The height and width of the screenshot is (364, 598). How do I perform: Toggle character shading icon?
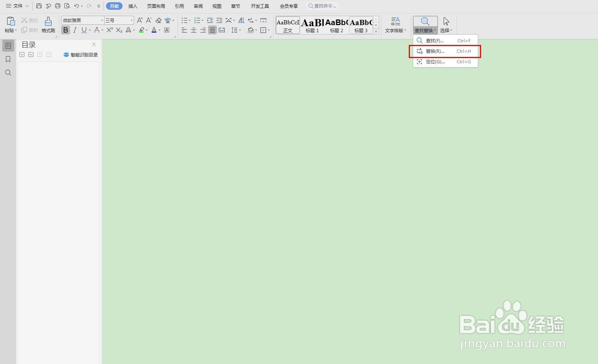click(167, 30)
